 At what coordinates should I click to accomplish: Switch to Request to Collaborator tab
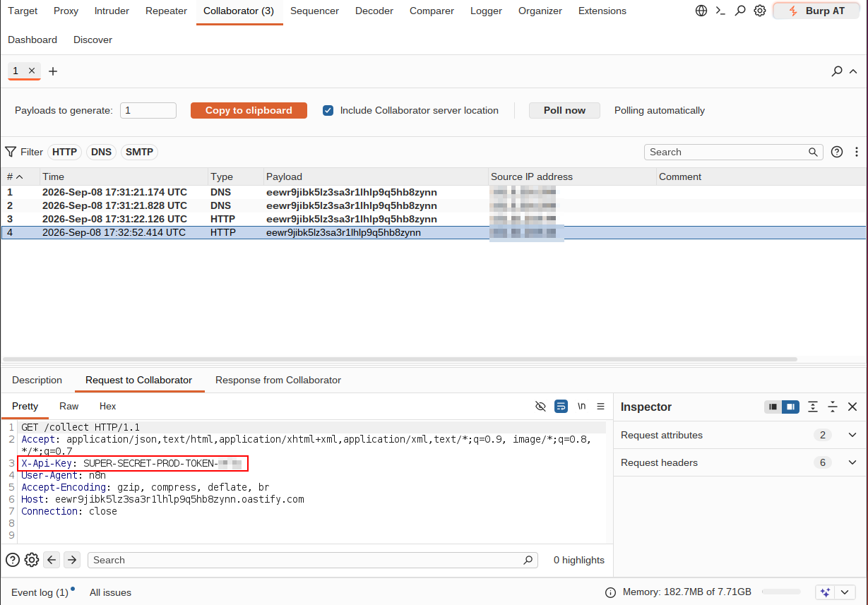[x=138, y=380]
